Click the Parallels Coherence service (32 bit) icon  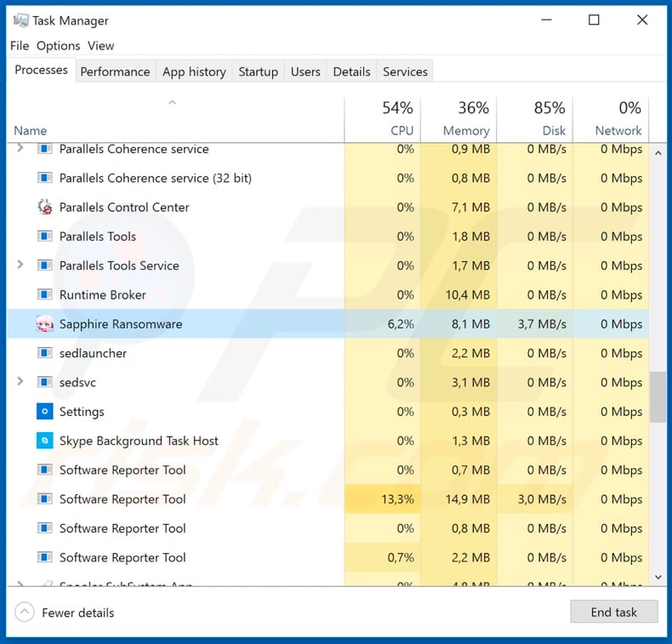point(44,178)
